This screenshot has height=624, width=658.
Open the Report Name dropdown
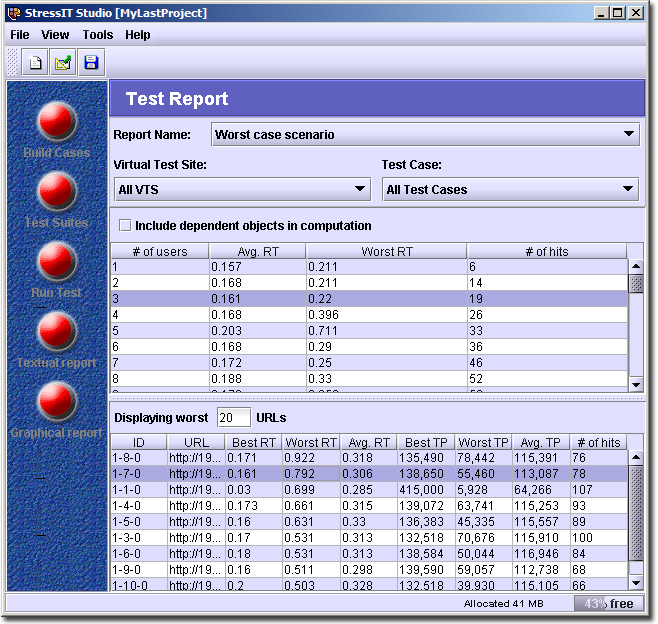(x=426, y=134)
